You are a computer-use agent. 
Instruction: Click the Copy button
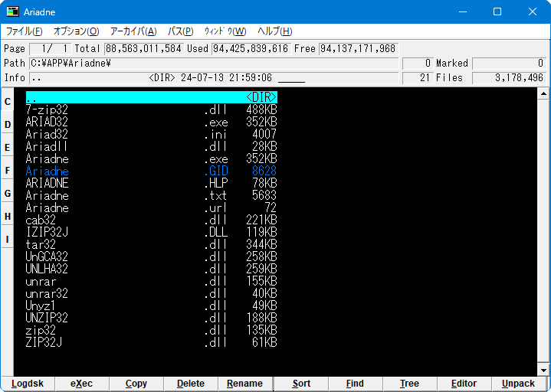(136, 384)
